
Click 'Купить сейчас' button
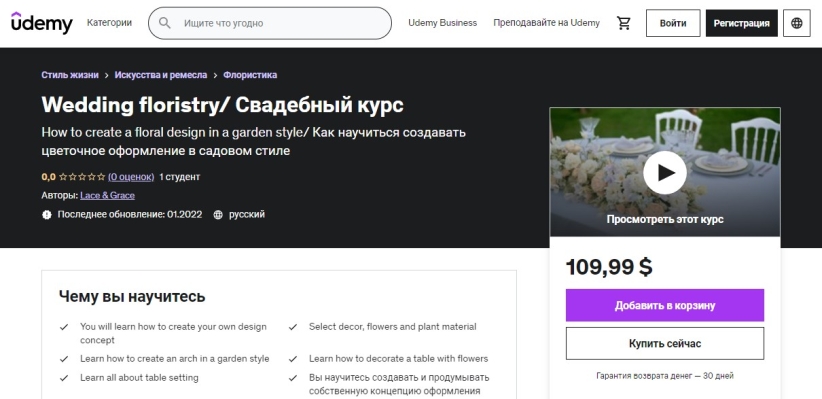[665, 343]
